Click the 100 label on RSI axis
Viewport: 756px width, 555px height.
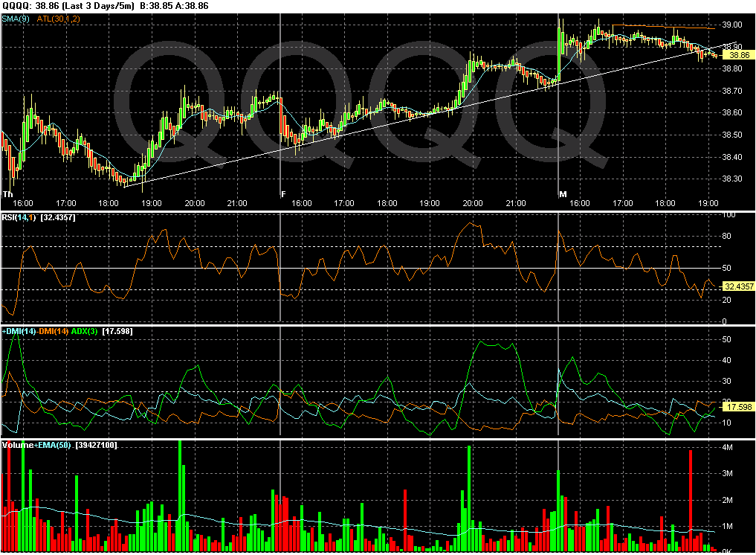pyautogui.click(x=728, y=215)
